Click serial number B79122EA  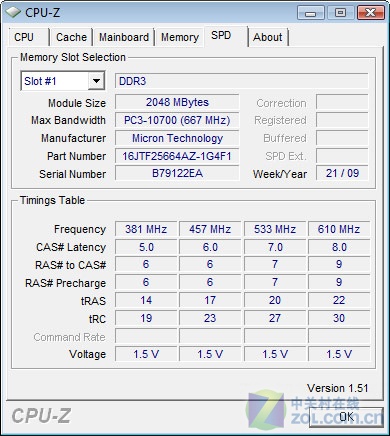177,173
